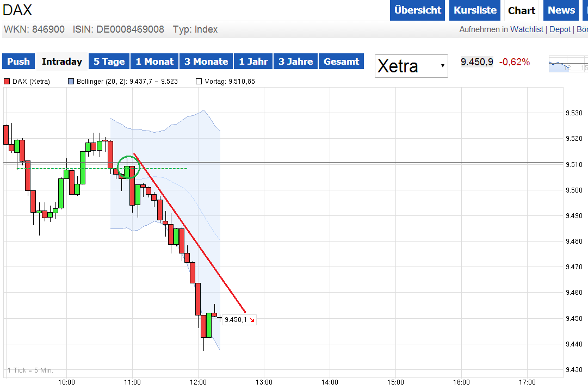Enable Push mode for live updates
This screenshot has height=390, width=588.
[18, 61]
